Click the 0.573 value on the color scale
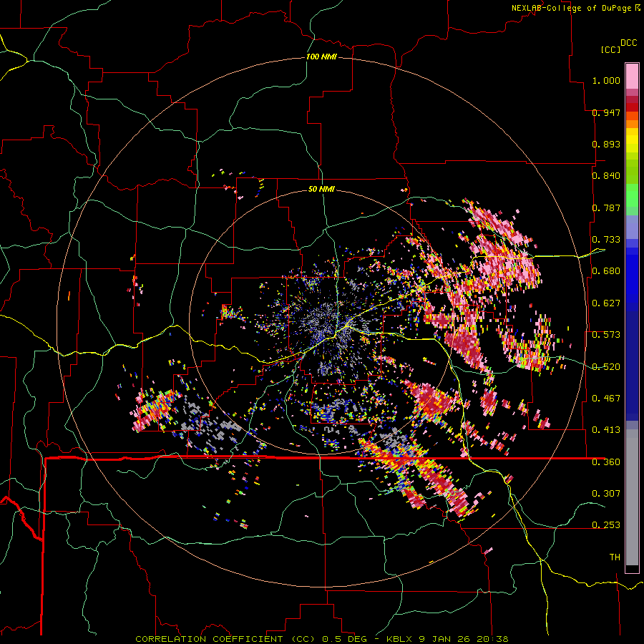This screenshot has width=644, height=644. point(606,335)
